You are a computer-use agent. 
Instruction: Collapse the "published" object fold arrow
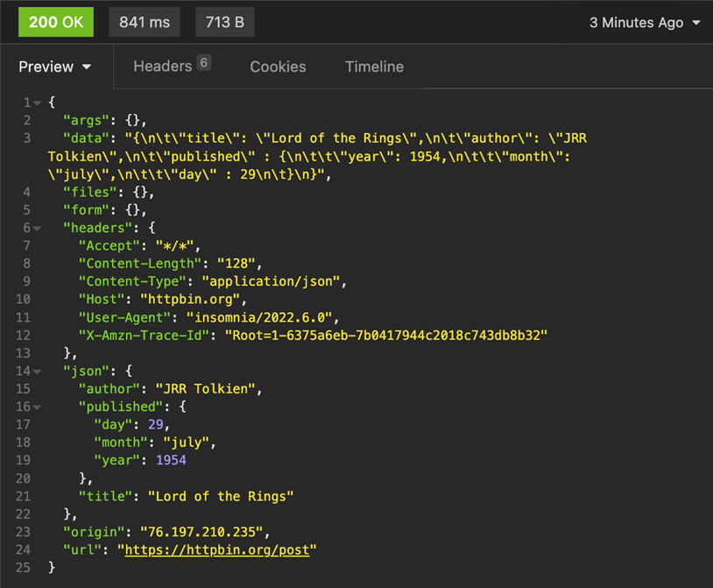click(x=38, y=407)
